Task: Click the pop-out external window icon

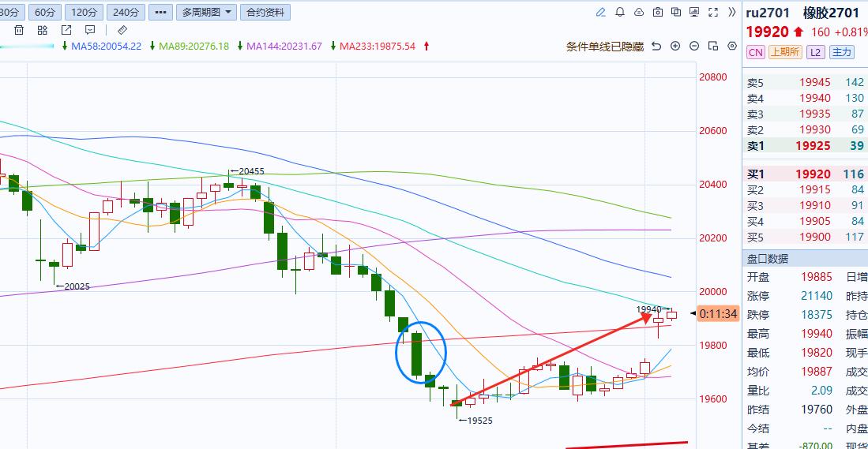Action: pyautogui.click(x=66, y=30)
